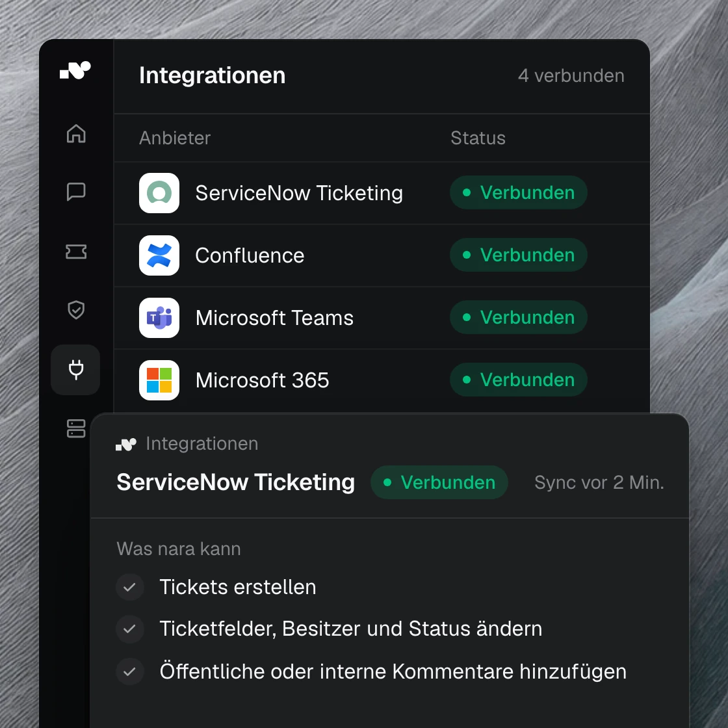
Task: Click the Integrationen page heading
Action: (212, 75)
